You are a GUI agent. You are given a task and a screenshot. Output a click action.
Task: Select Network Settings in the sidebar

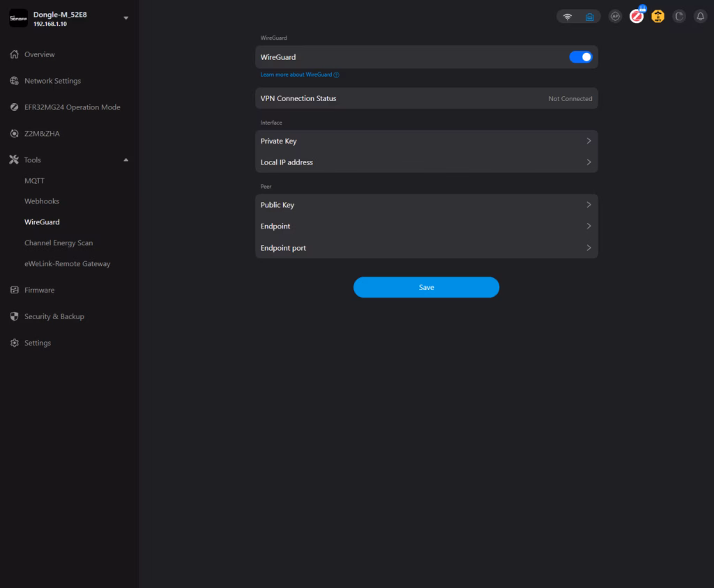(x=52, y=81)
